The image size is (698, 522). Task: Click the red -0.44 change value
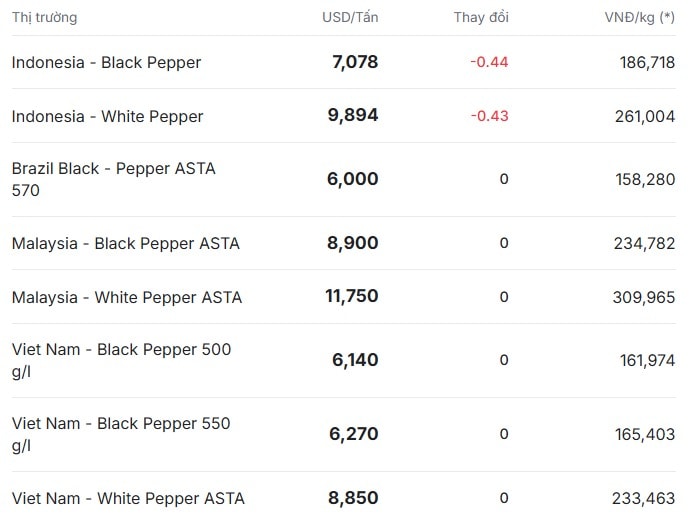click(x=489, y=62)
